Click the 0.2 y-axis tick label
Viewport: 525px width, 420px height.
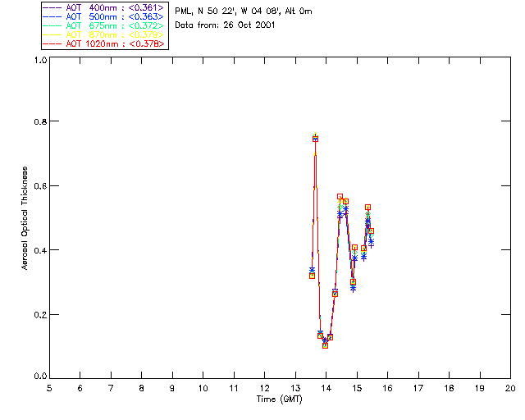40,315
